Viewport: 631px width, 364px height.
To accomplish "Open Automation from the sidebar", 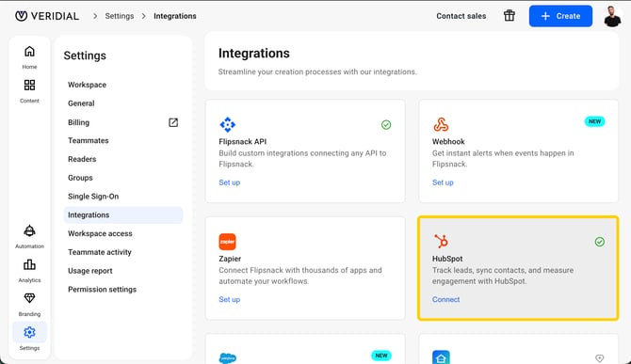I will point(29,237).
